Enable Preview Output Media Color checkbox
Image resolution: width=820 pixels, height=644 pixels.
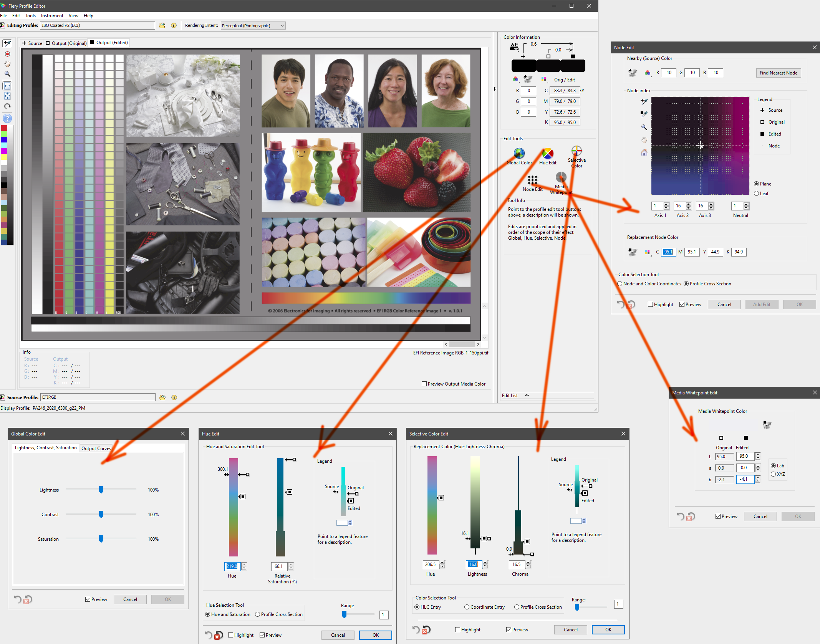click(424, 384)
